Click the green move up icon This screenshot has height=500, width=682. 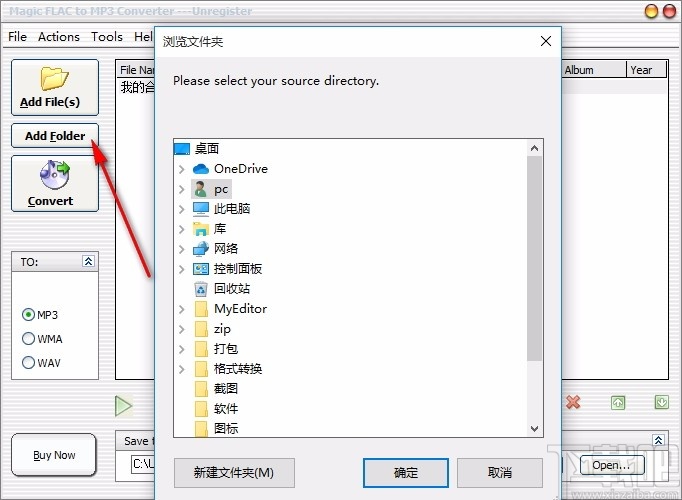click(x=618, y=403)
